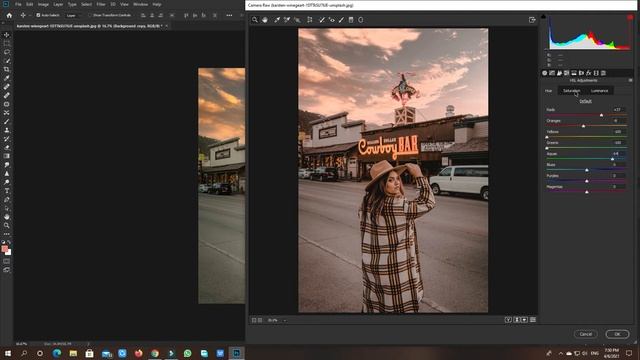Toggle Show Transform Controls checkbox
640x360 pixels.
click(91, 15)
